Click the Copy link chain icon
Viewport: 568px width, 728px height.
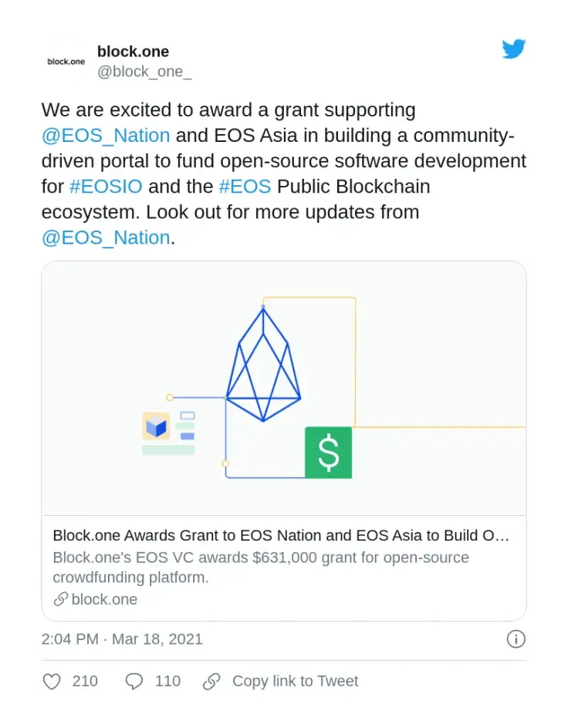(211, 681)
